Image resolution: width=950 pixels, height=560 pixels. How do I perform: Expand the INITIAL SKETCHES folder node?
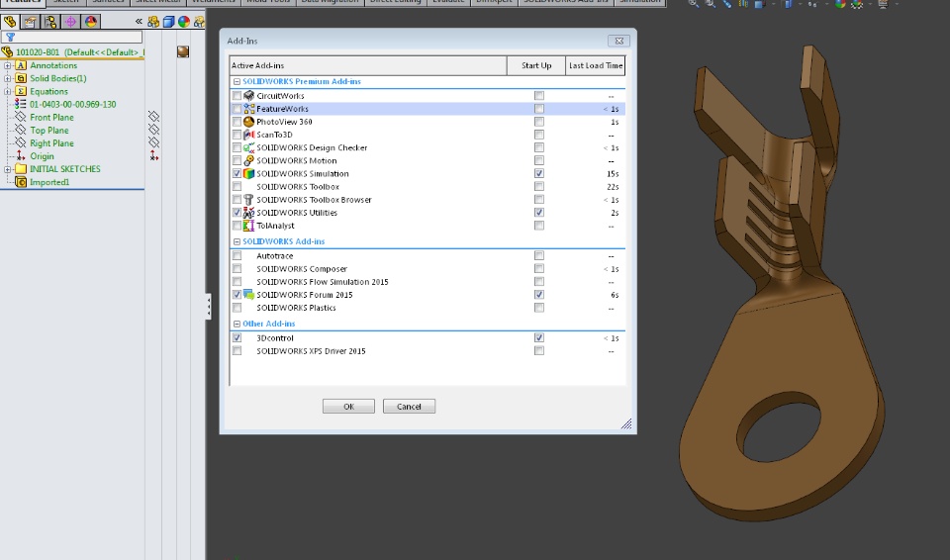coord(7,169)
